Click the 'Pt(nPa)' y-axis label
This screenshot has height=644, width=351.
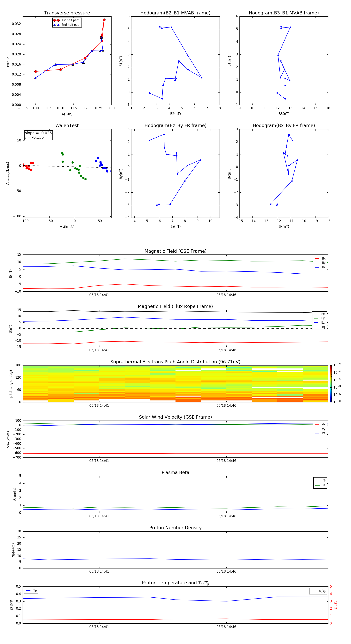pyautogui.click(x=8, y=61)
